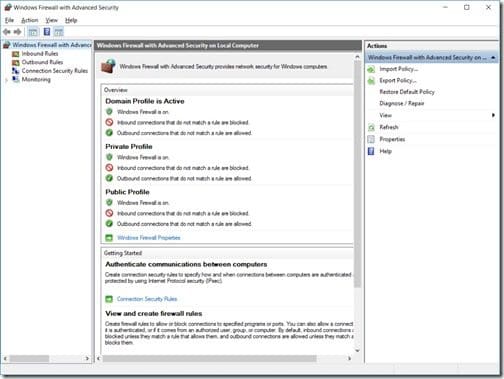The height and width of the screenshot is (379, 504).
Task: Click the Export Policy icon
Action: 371,81
